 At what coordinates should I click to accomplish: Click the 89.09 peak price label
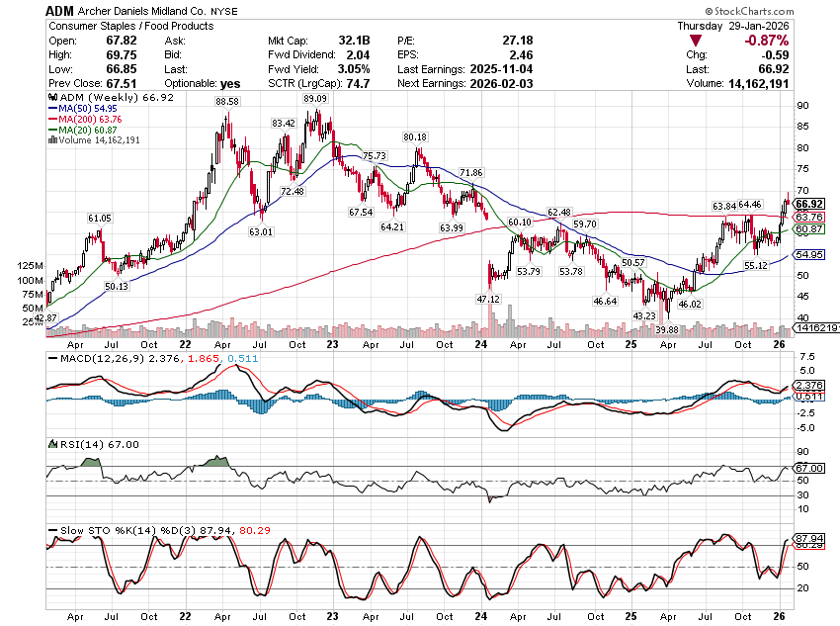tap(315, 99)
